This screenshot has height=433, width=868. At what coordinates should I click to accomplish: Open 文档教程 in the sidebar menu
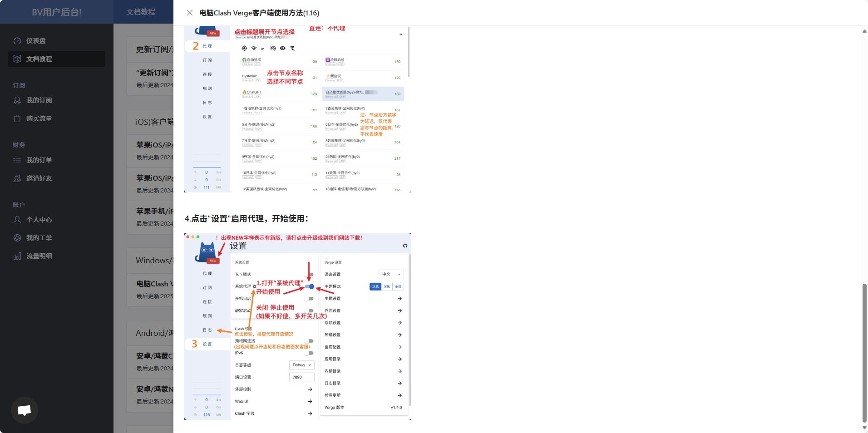click(x=39, y=59)
